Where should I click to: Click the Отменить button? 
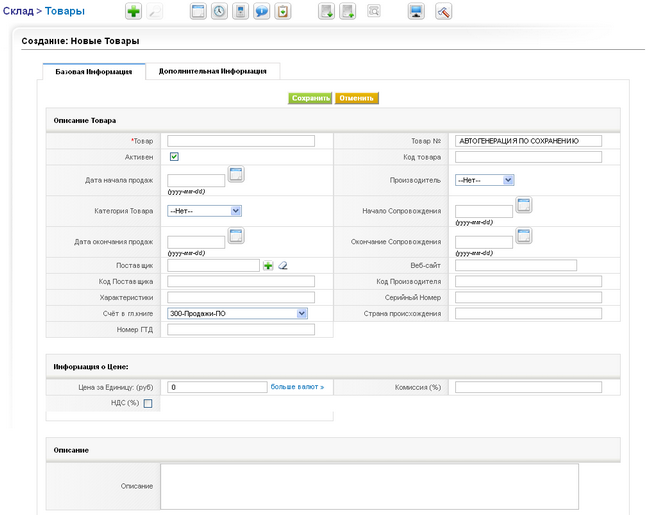(357, 98)
